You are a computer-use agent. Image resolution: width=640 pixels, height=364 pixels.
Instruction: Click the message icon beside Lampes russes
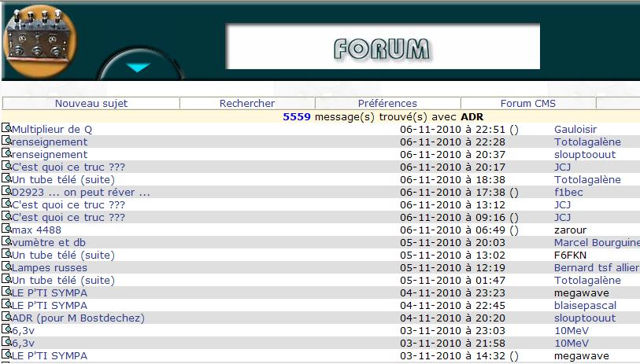pyautogui.click(x=7, y=267)
